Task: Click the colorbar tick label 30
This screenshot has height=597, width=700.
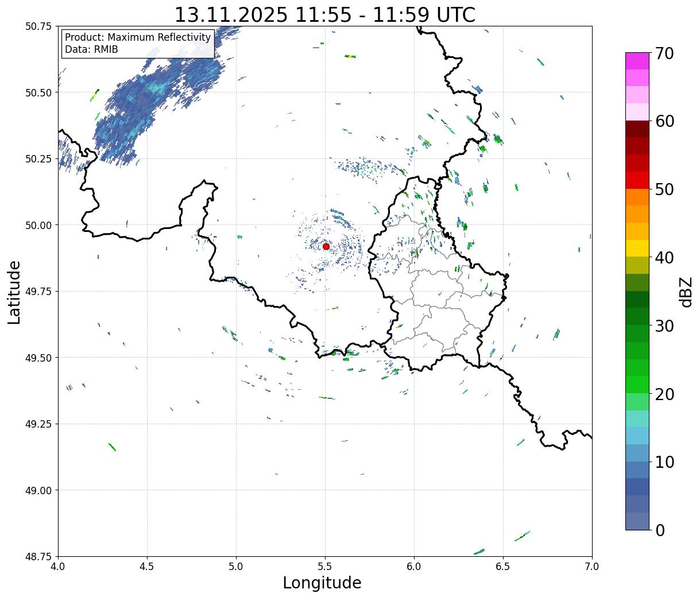Action: 664,326
